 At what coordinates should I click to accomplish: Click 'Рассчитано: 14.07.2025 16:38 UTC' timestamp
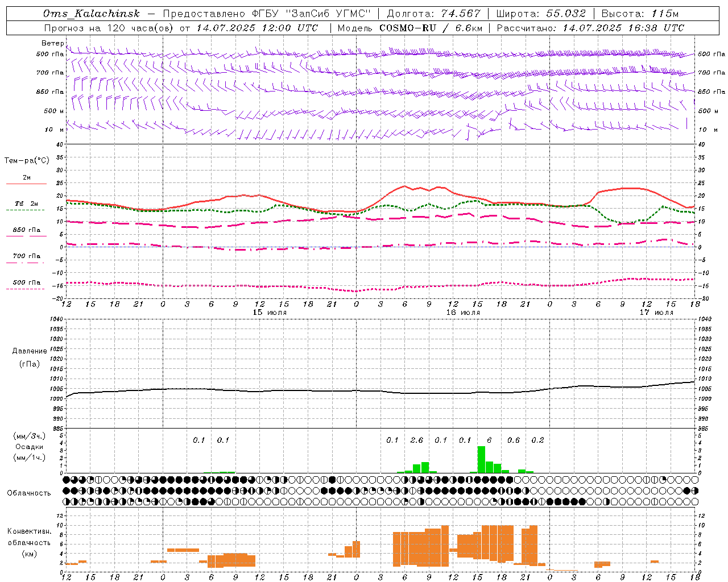click(x=590, y=28)
